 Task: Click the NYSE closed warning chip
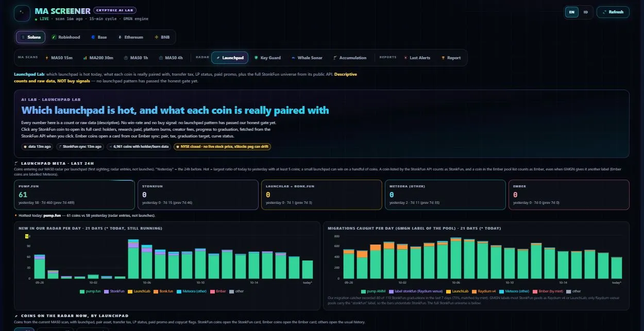coord(222,147)
